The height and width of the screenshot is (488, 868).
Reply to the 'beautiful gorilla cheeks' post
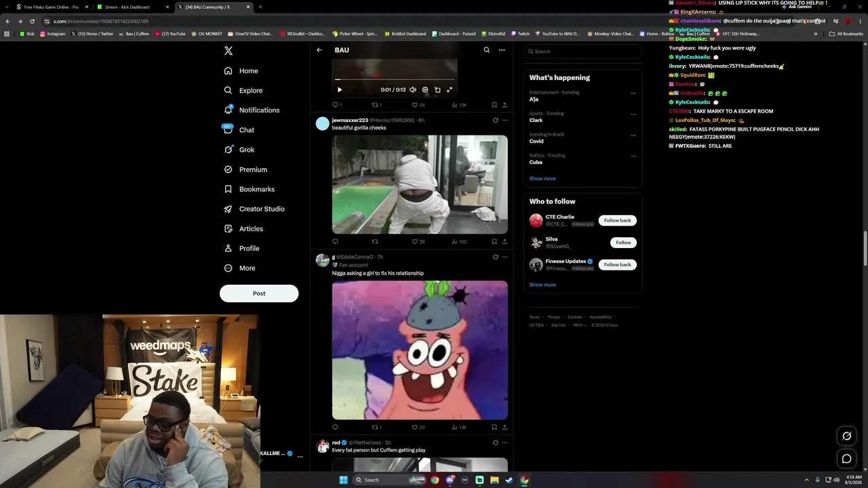(335, 241)
